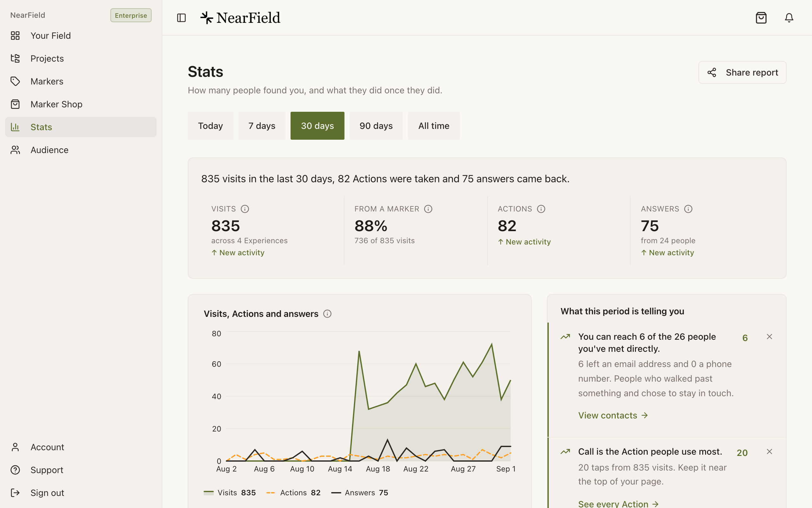Click the info icon next to FROM A MARKER
The image size is (812, 508).
(428, 209)
